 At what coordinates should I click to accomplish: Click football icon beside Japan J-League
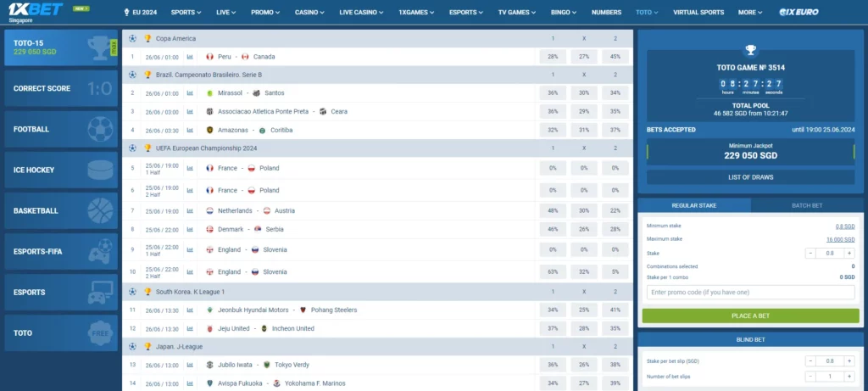click(132, 346)
